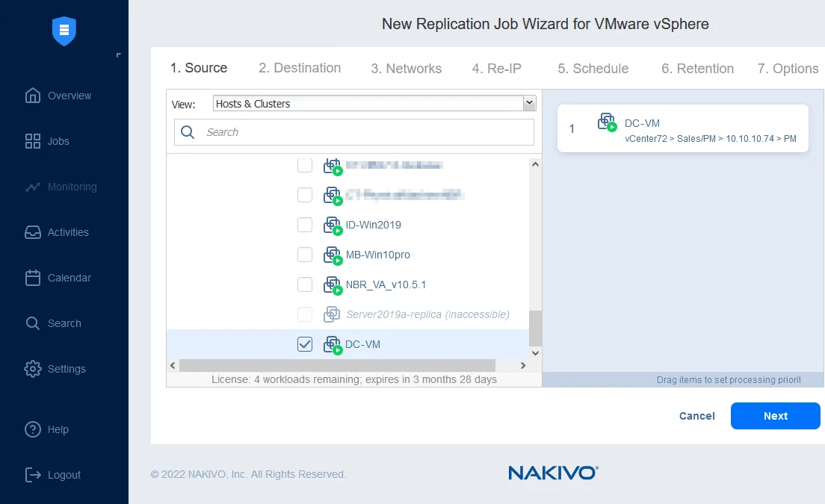Click the Next button
This screenshot has height=504, width=825.
point(775,416)
